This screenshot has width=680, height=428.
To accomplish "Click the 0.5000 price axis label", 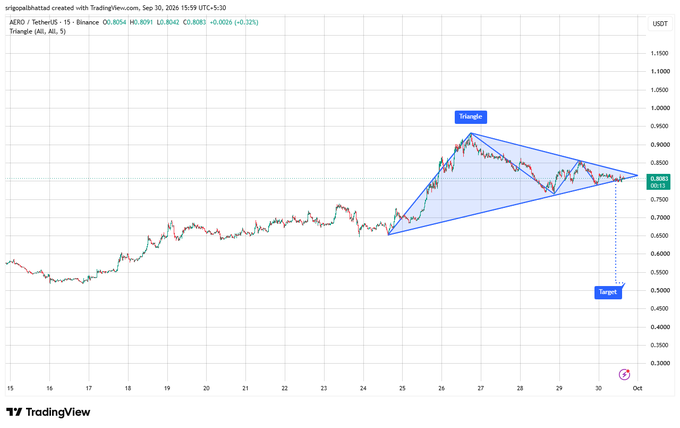I will [x=660, y=291].
